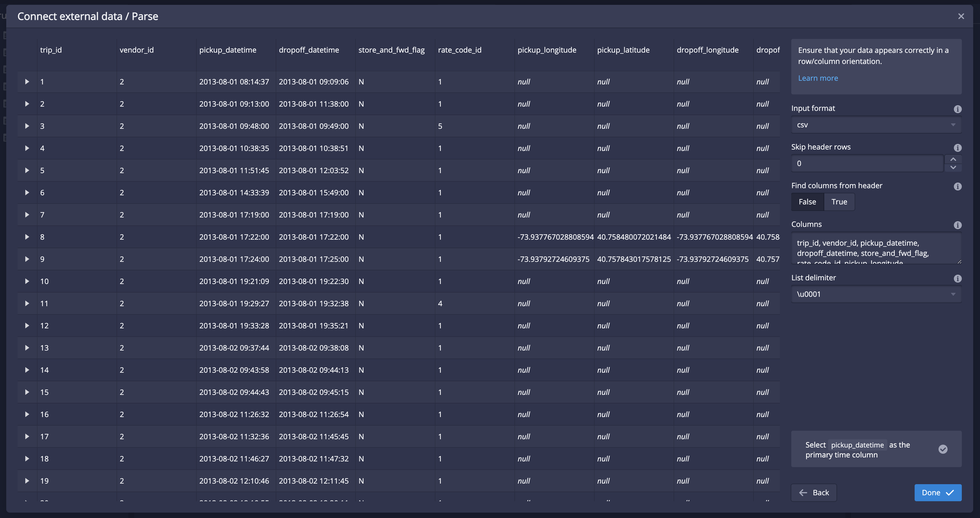This screenshot has width=980, height=518.
Task: Go Back to previous step
Action: (x=814, y=492)
